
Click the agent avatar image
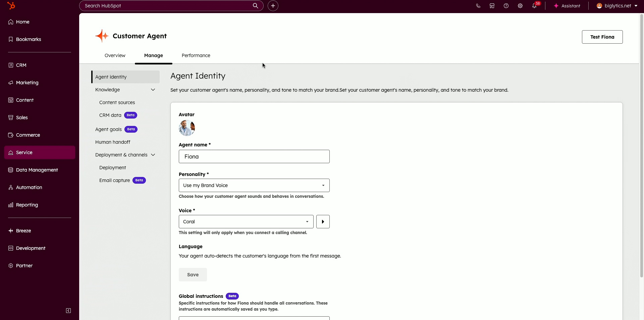(x=187, y=128)
